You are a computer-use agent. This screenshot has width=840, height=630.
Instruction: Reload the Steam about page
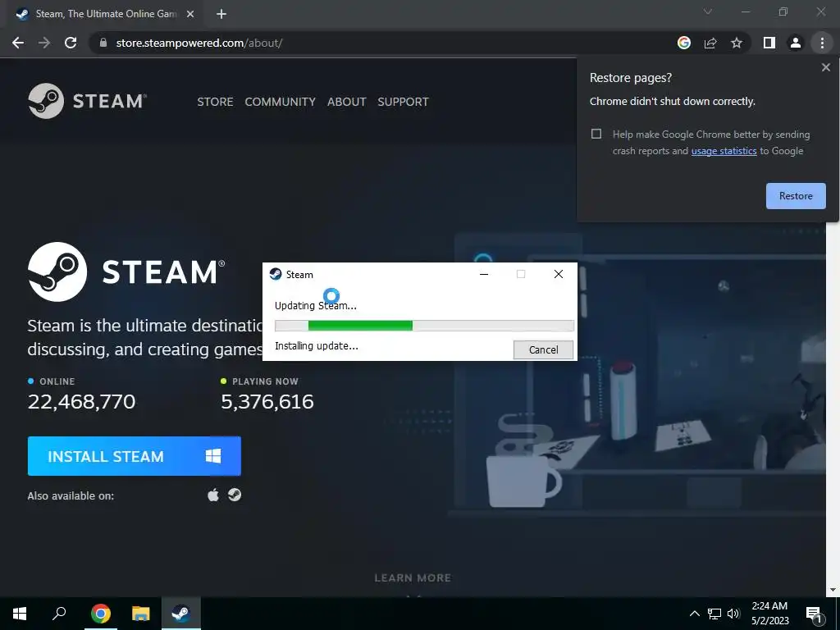coord(71,43)
